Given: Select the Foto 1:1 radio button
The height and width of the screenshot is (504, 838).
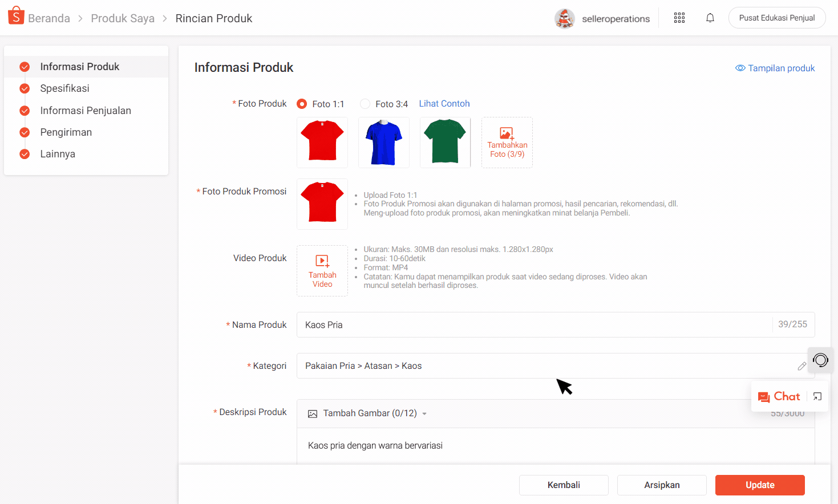Looking at the screenshot, I should [x=301, y=104].
